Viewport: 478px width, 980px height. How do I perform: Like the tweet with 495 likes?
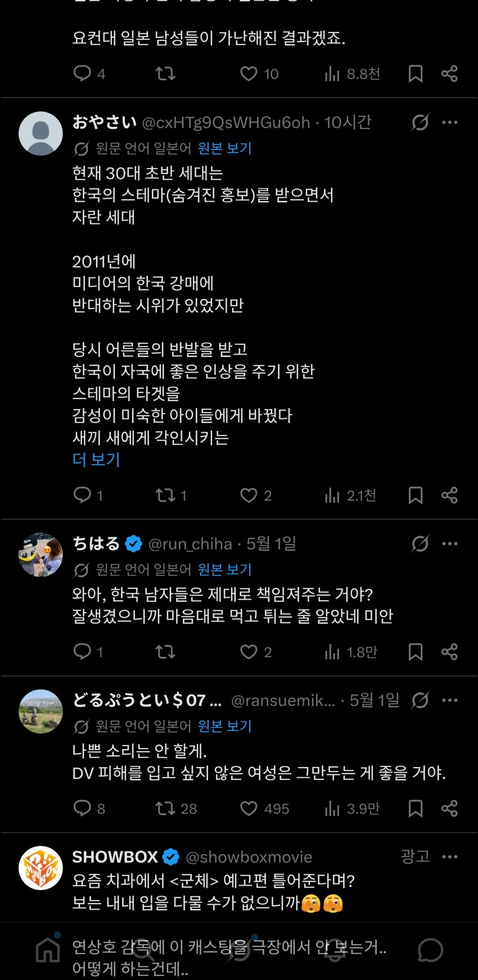pyautogui.click(x=249, y=809)
